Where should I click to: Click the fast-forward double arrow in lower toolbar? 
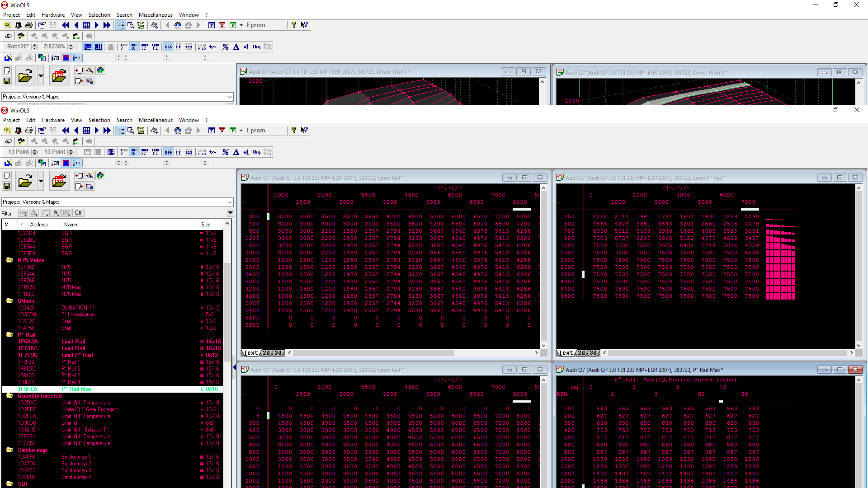pyautogui.click(x=107, y=131)
